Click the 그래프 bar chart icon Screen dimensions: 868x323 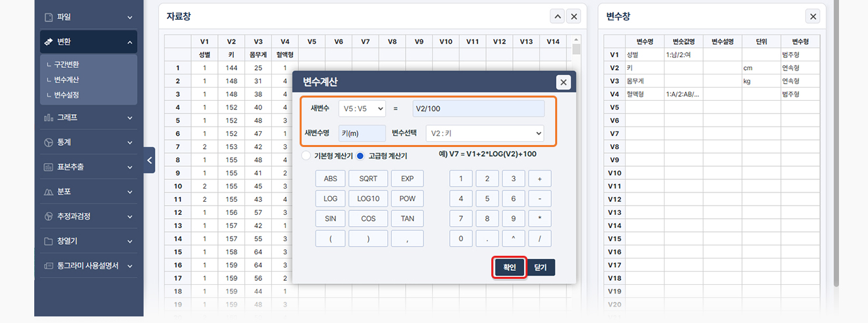48,117
